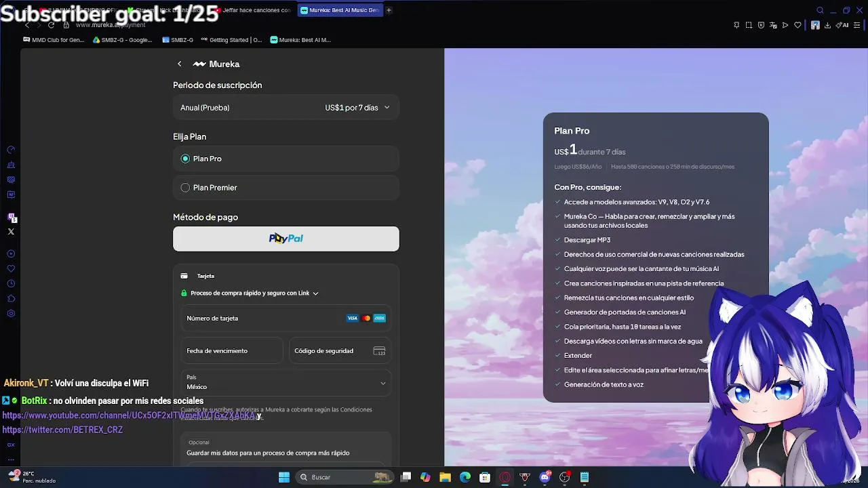Screen dimensions: 868x488
Task: Switch to the Mureka: Best AI Music tab
Action: click(340, 10)
